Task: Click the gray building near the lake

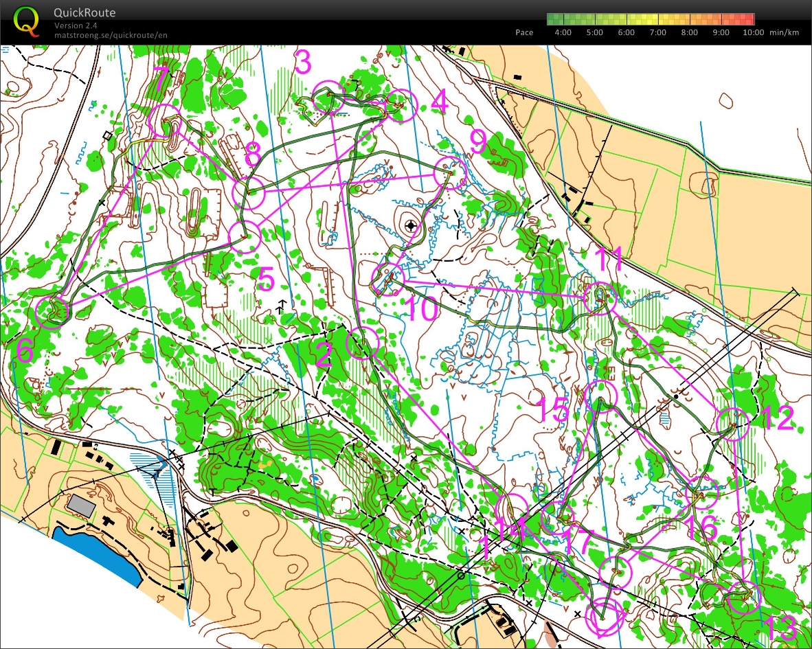Action: (x=82, y=505)
